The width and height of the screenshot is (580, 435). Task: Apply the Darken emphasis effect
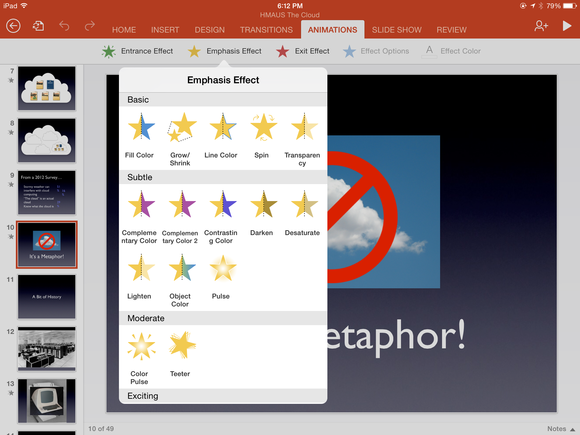point(262,213)
